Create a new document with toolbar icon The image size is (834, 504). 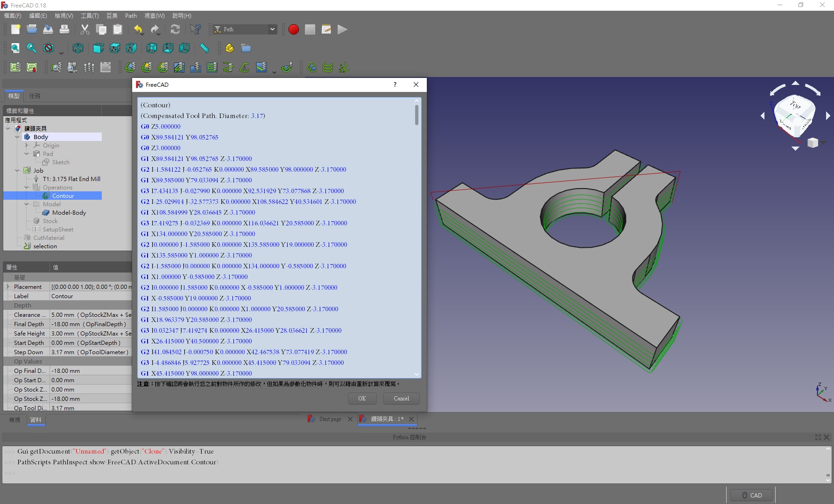click(15, 29)
